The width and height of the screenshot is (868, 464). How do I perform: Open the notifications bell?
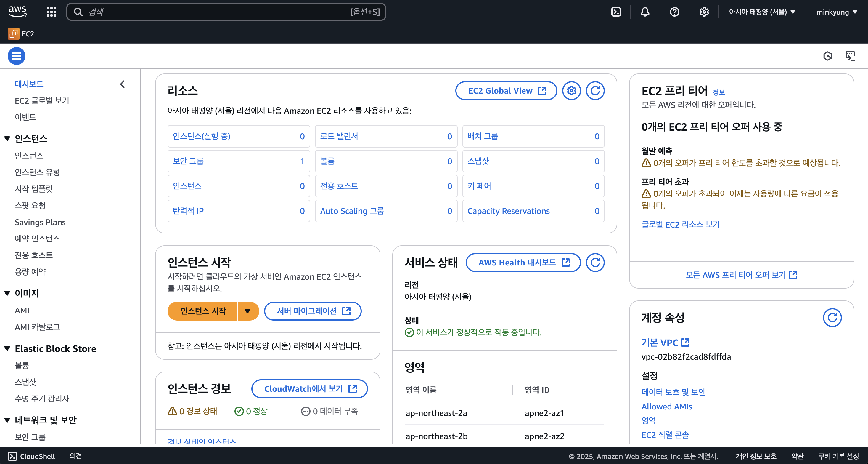click(645, 12)
